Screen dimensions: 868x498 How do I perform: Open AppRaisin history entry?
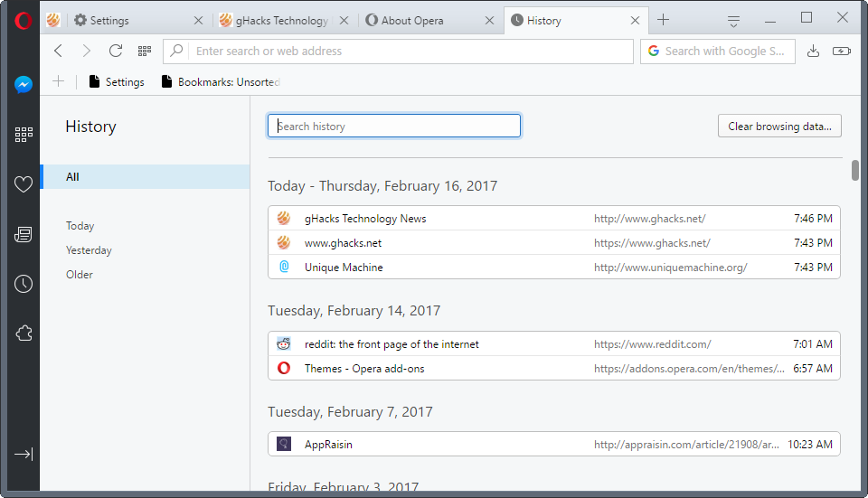(554, 444)
